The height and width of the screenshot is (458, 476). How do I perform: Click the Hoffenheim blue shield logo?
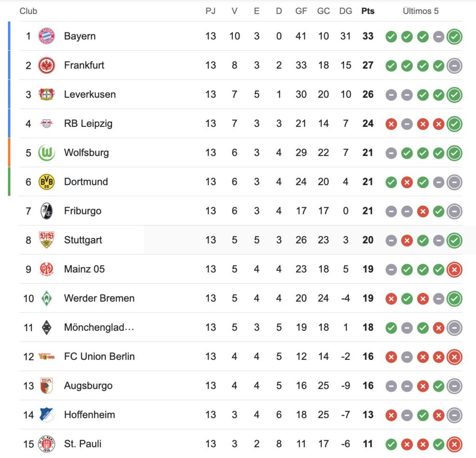pyautogui.click(x=46, y=415)
